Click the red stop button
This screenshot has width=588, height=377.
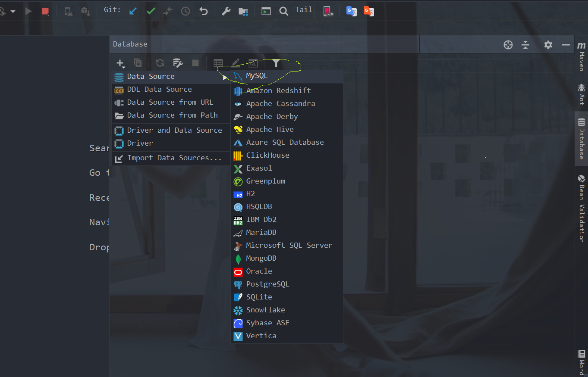pos(45,11)
